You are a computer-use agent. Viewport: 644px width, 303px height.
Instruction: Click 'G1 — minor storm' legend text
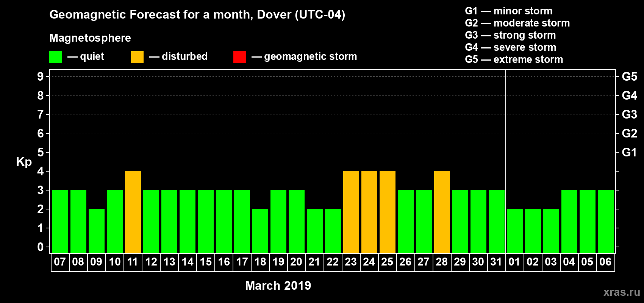click(509, 11)
